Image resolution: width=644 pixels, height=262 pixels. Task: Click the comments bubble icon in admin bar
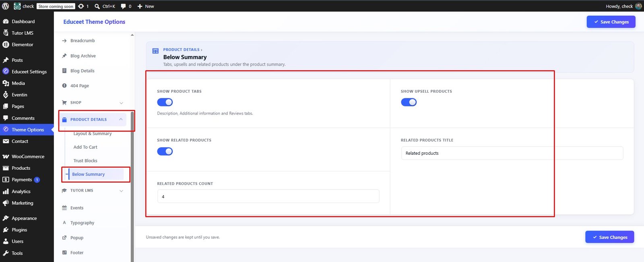[x=124, y=6]
